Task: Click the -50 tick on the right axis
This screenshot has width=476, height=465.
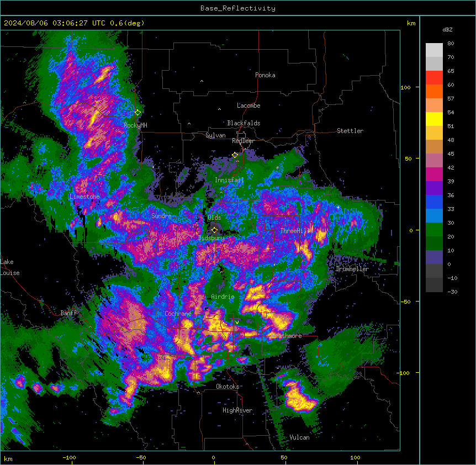Action: [x=405, y=302]
